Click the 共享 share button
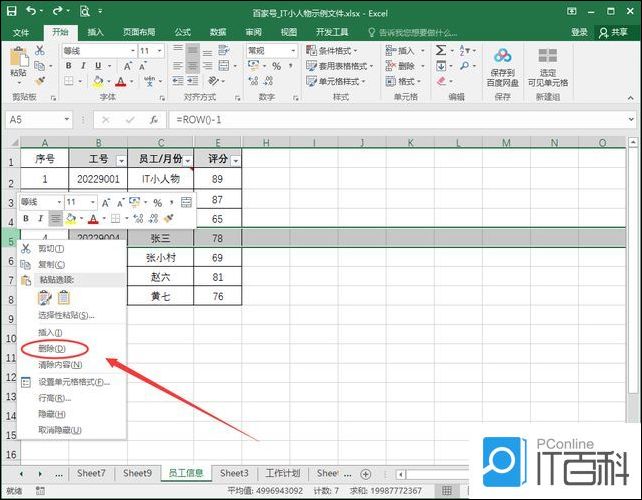This screenshot has height=500, width=642. coord(615,32)
